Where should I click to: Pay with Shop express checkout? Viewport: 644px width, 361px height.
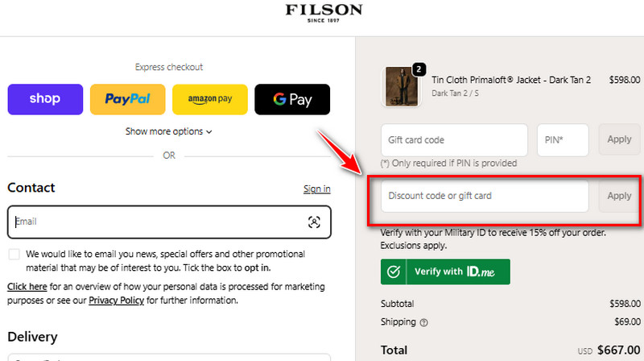[45, 99]
